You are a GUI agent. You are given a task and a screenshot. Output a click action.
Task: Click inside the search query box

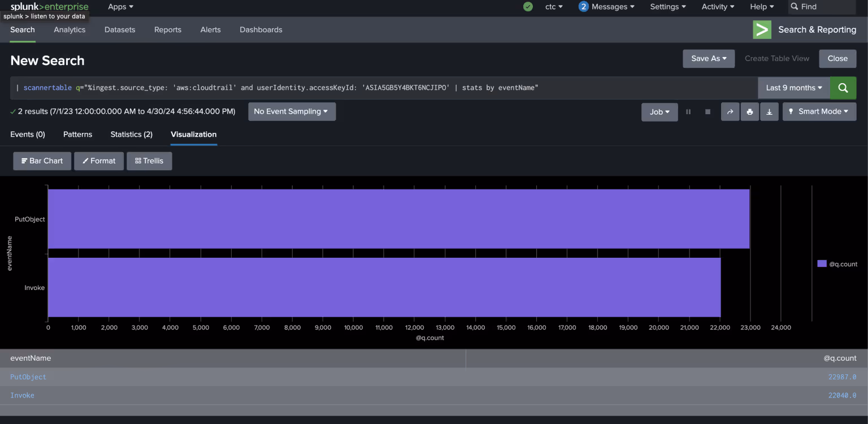pyautogui.click(x=384, y=88)
